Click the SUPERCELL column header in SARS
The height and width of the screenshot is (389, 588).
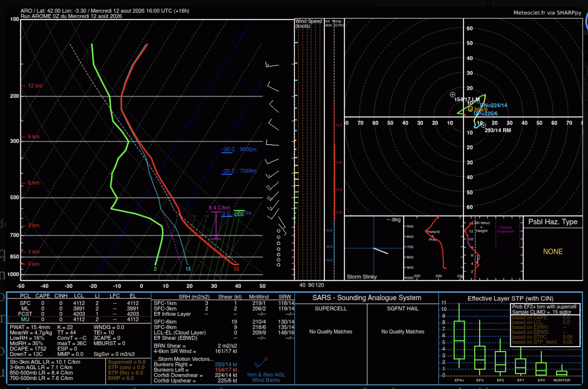tap(331, 309)
